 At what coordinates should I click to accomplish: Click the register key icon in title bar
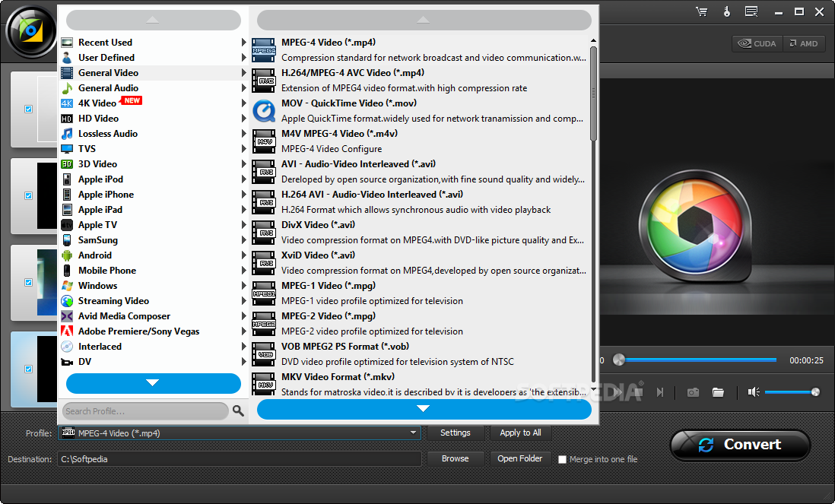pyautogui.click(x=727, y=11)
